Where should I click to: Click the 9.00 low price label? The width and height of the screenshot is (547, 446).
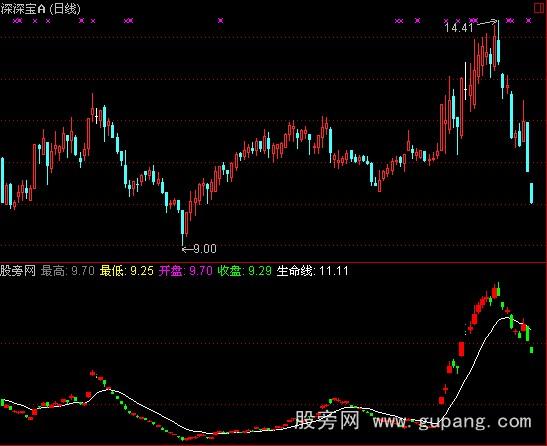(x=205, y=249)
